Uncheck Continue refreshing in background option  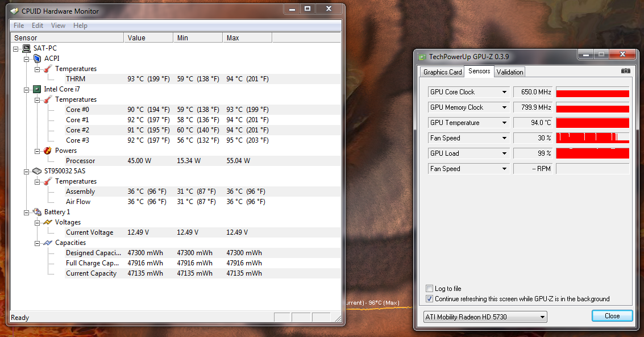tap(429, 299)
